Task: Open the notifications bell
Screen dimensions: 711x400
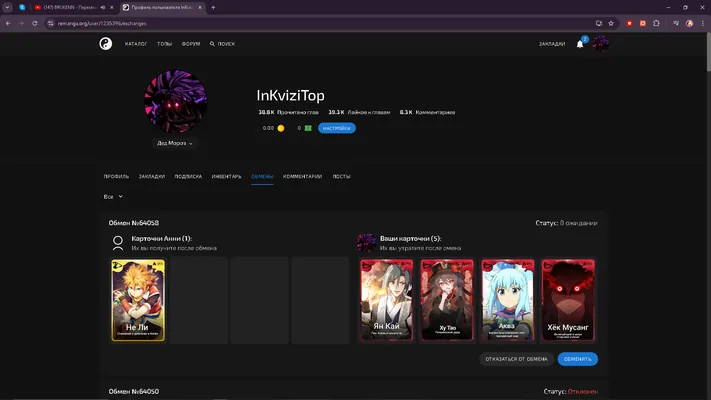Action: pos(580,44)
